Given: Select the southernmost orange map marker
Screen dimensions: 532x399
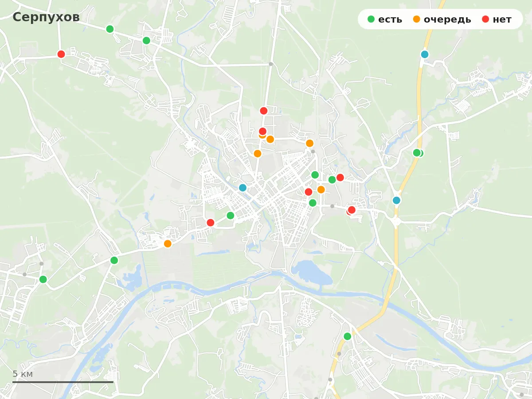Looking at the screenshot, I should point(168,244).
